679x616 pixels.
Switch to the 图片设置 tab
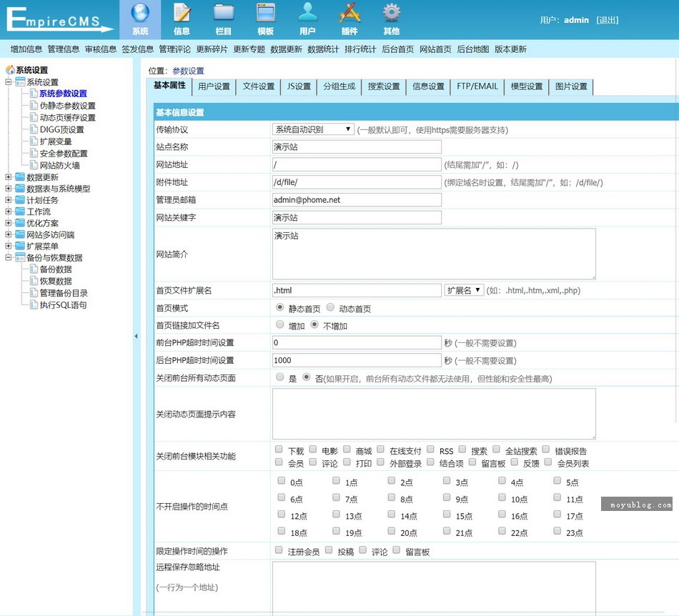pos(571,86)
